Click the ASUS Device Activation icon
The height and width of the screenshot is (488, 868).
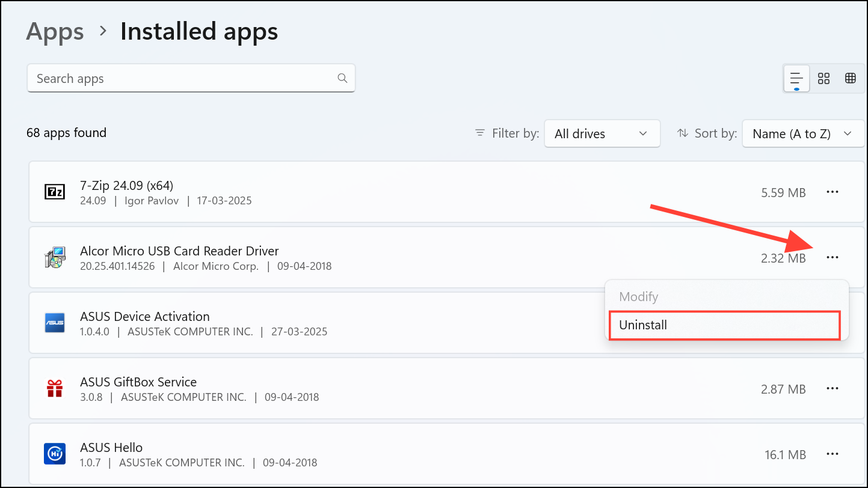55,323
